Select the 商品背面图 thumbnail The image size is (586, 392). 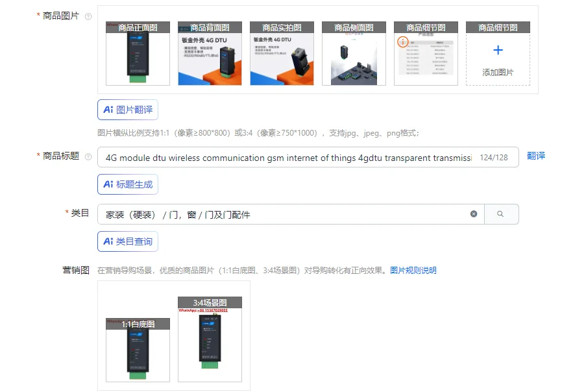tap(209, 55)
